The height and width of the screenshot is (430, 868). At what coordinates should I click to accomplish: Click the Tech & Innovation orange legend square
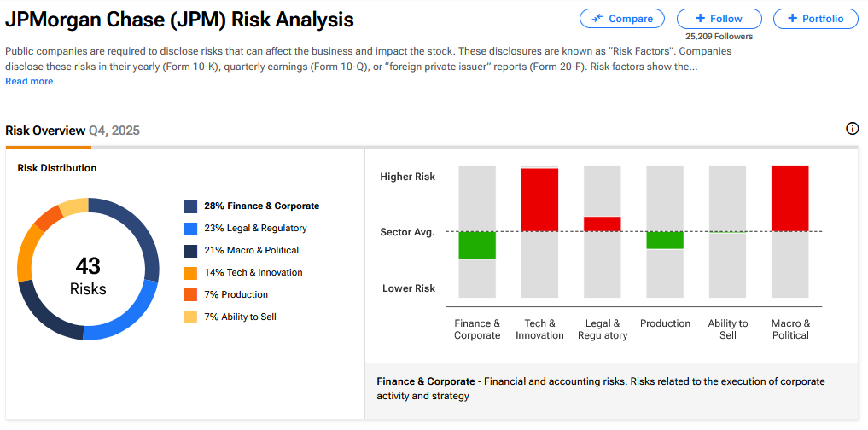click(190, 273)
